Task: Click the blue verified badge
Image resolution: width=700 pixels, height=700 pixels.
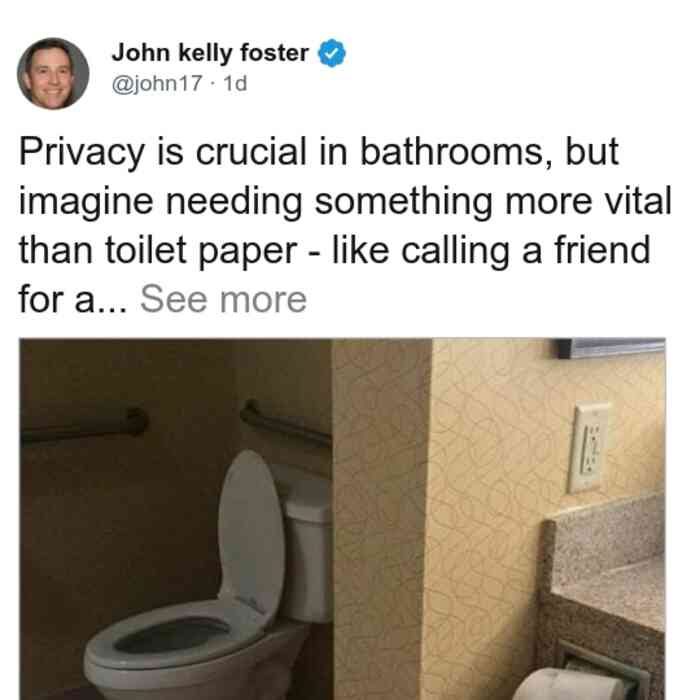Action: pos(332,53)
